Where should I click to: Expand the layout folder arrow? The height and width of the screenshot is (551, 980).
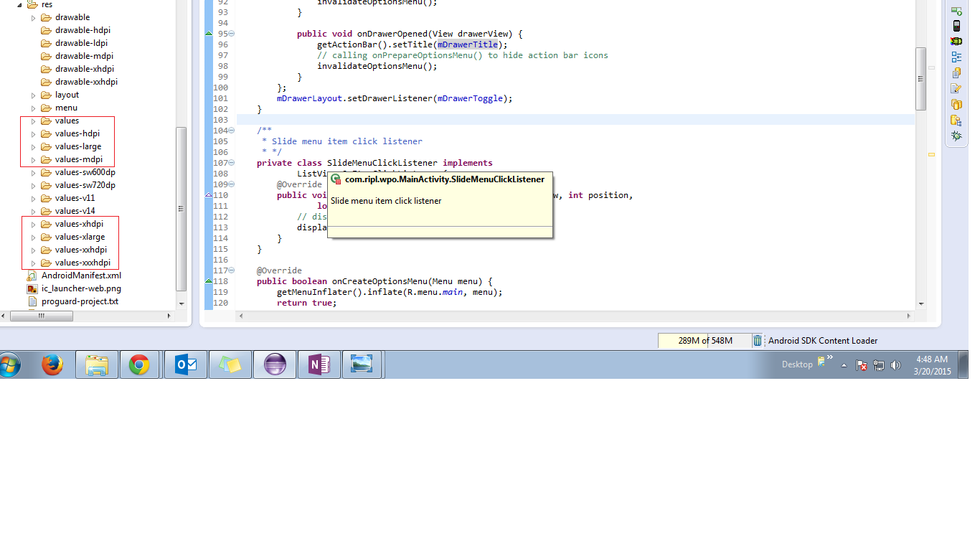tap(33, 95)
